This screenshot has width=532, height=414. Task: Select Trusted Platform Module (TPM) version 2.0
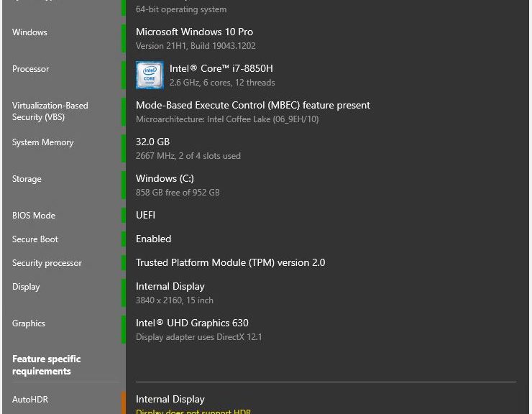[230, 262]
